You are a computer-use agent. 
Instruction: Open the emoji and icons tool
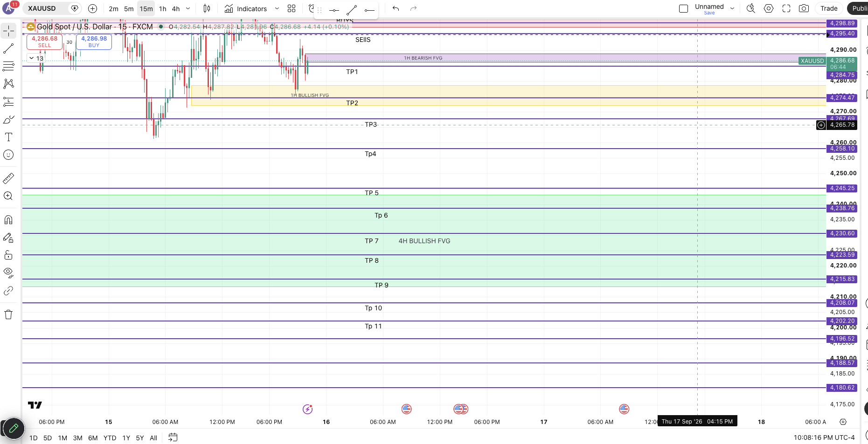click(x=8, y=155)
